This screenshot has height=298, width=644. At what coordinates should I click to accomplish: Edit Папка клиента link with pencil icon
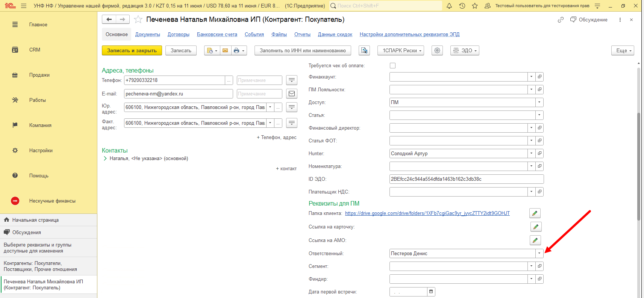click(x=535, y=213)
